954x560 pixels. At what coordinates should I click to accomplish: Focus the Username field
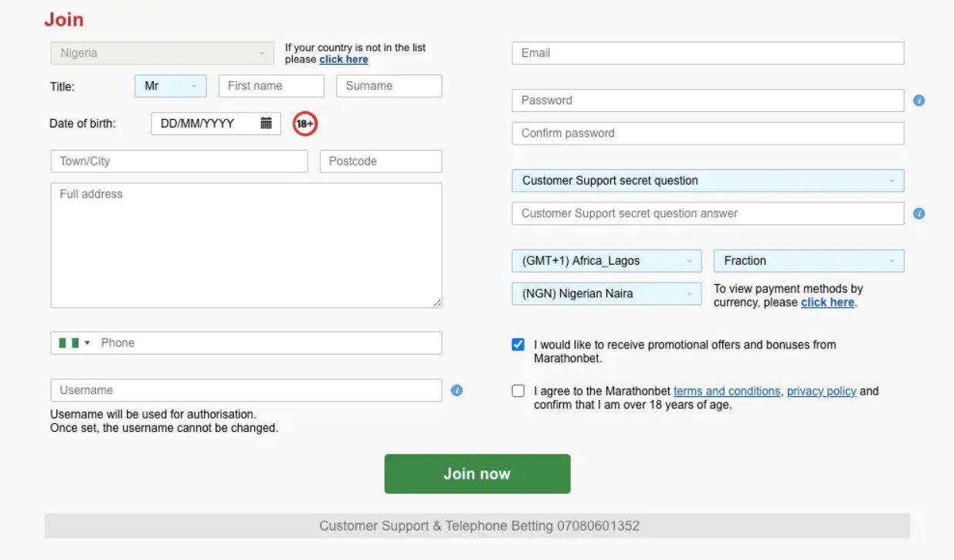pyautogui.click(x=246, y=390)
